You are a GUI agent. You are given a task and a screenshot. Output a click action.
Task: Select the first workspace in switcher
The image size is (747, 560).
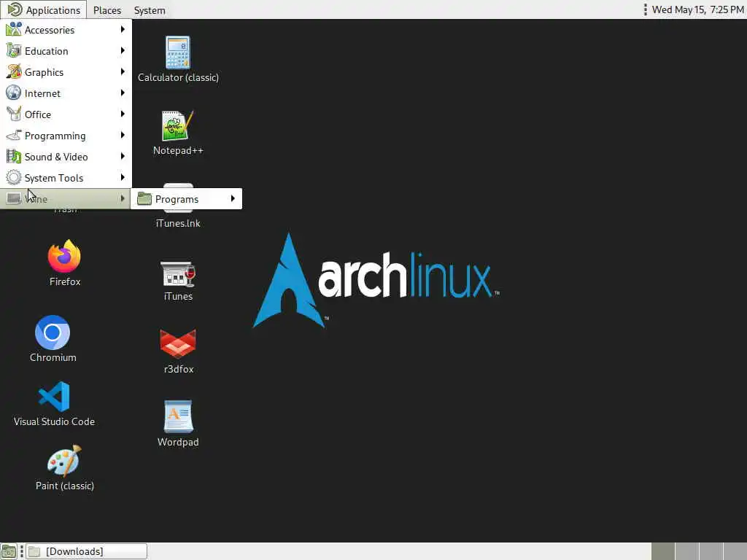pyautogui.click(x=662, y=551)
